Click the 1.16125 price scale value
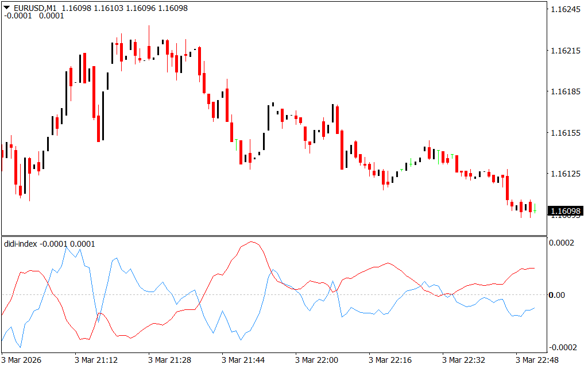Image resolution: width=588 pixels, height=368 pixels. coord(566,174)
